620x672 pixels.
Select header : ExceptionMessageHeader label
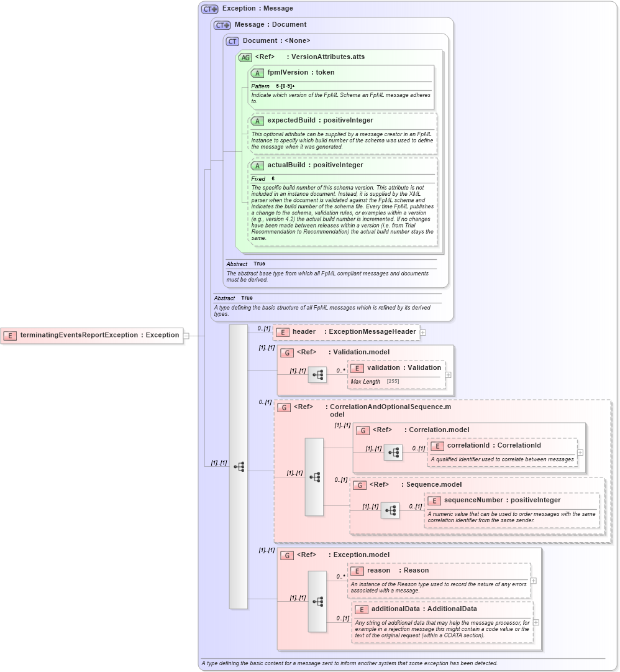point(354,332)
